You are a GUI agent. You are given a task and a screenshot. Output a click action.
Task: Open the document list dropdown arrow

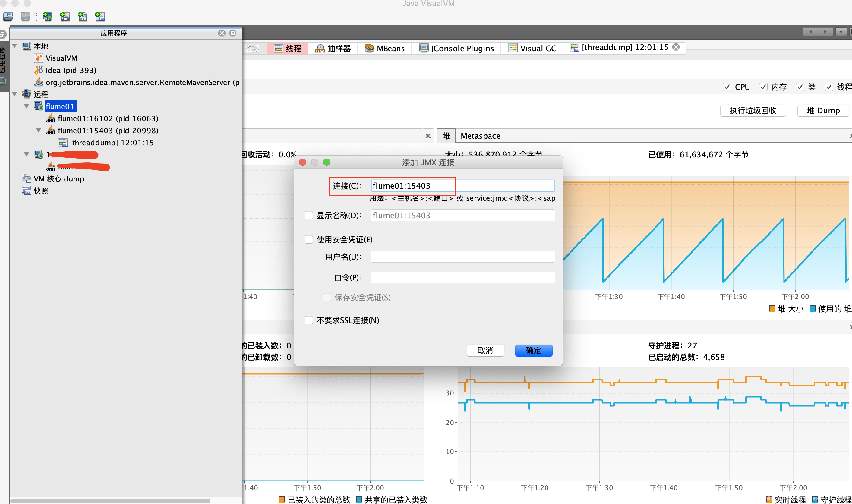point(841,32)
